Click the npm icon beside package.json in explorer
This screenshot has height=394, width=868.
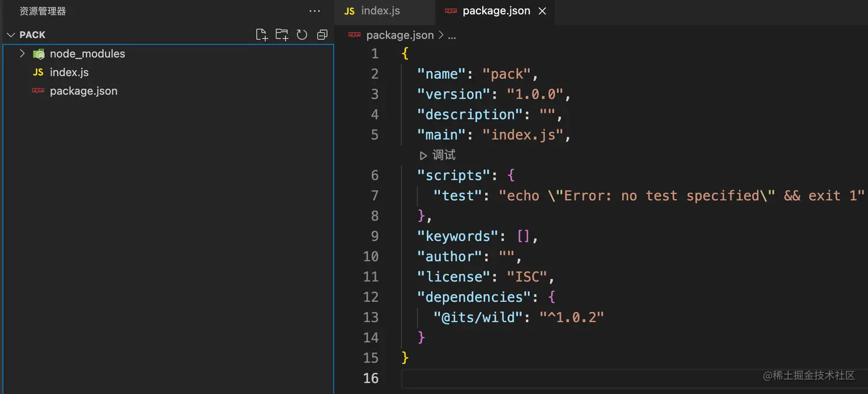38,91
